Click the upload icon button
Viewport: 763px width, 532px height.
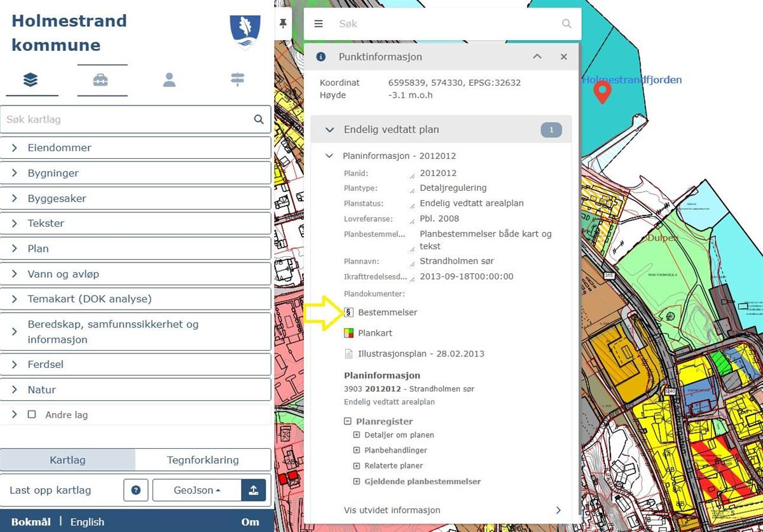[x=253, y=490]
